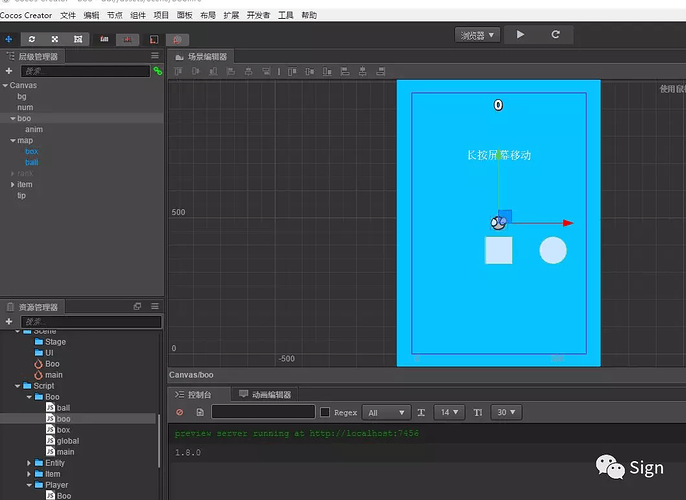Select the Scale transform tool
The image size is (686, 500).
click(x=54, y=38)
